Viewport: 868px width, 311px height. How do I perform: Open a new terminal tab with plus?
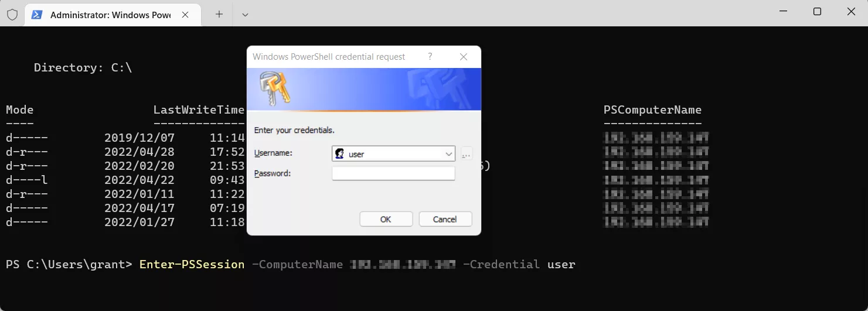coord(219,14)
